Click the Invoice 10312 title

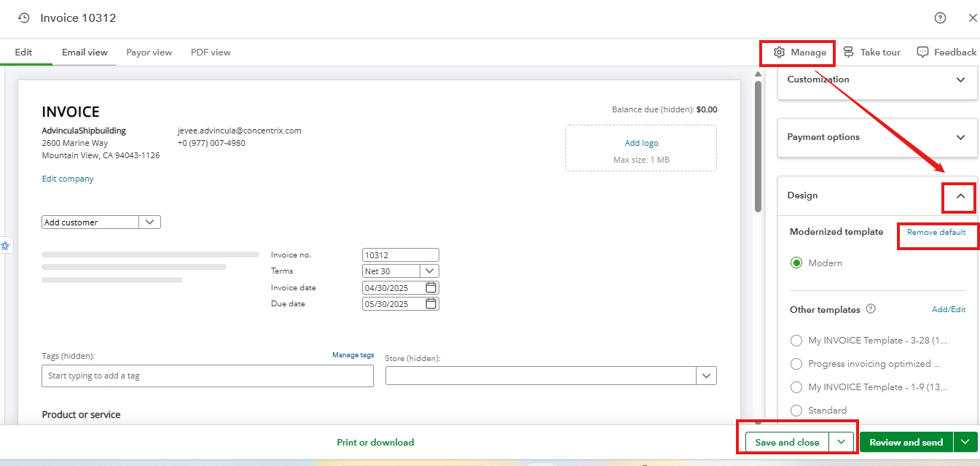click(x=78, y=18)
